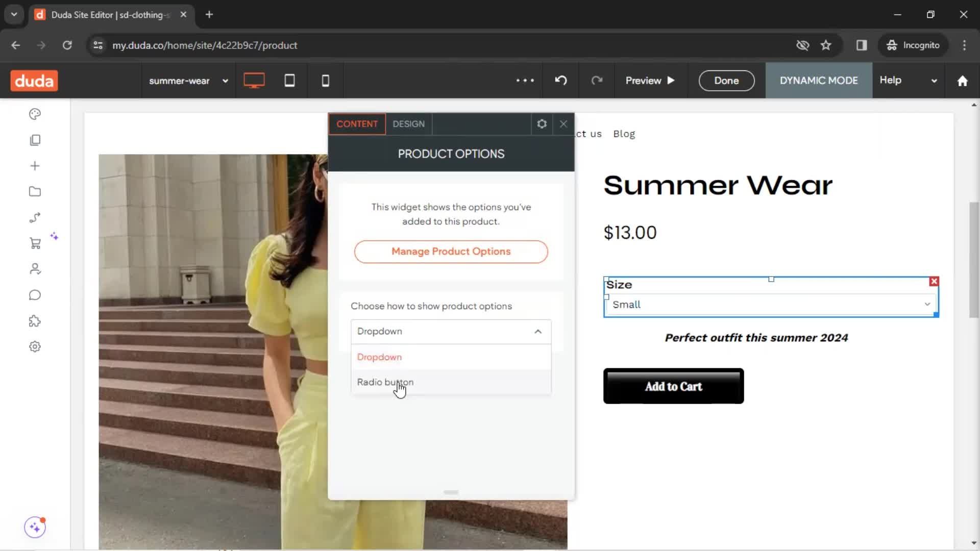Viewport: 980px width, 551px height.
Task: Select the Duda Site Editor browser tab
Action: 111,15
